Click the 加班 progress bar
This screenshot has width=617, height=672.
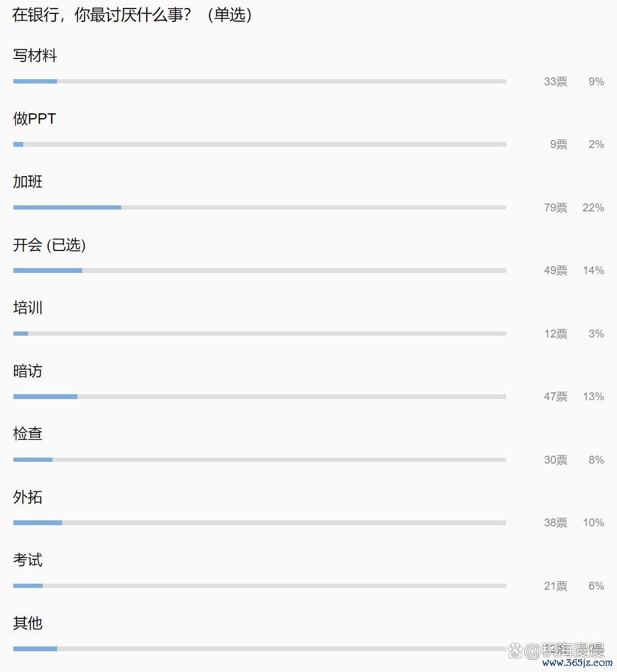point(259,207)
